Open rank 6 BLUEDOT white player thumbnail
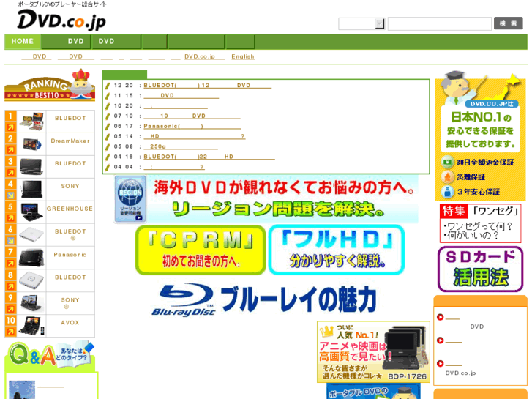The image size is (532, 399). 31,235
